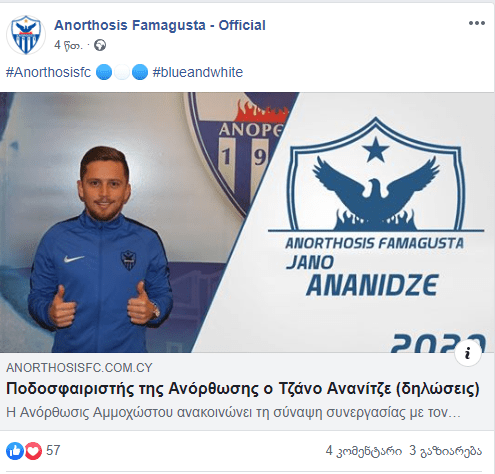
Task: Click the red Love heart reaction icon
Action: (x=33, y=451)
